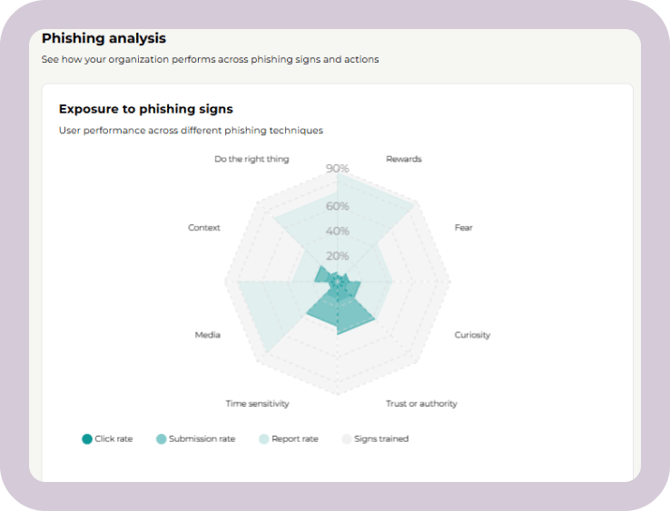670x511 pixels.
Task: Select the Do the right thing axis label
Action: (x=252, y=159)
